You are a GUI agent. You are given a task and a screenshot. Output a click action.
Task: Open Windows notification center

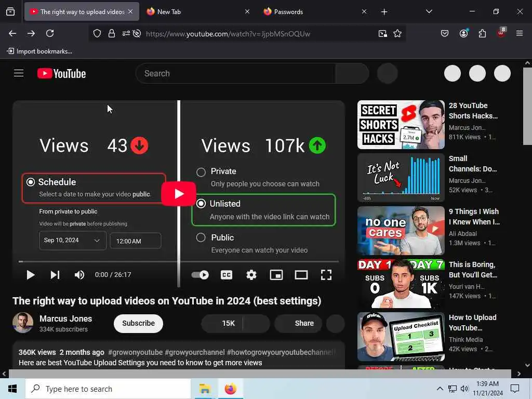[x=515, y=389]
